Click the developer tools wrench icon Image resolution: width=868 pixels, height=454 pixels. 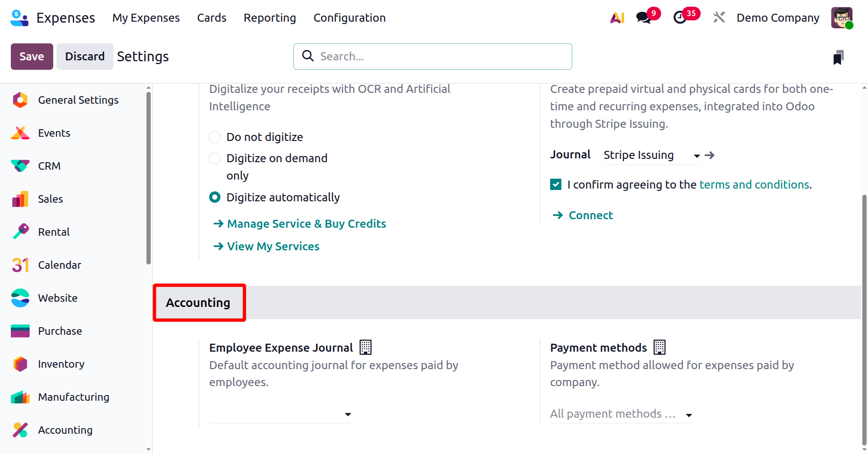pos(719,18)
